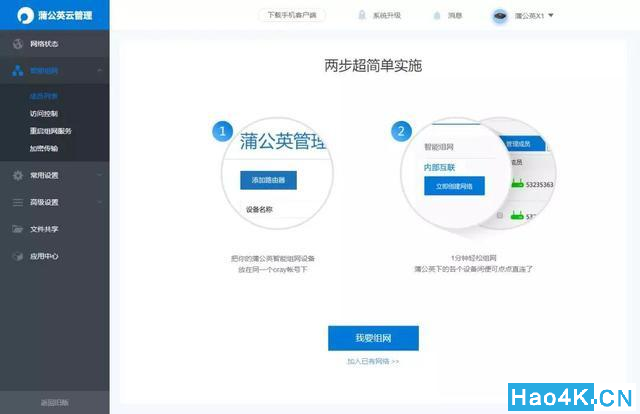Open 消息 via the bell icon
The width and height of the screenshot is (640, 414).
pyautogui.click(x=437, y=16)
